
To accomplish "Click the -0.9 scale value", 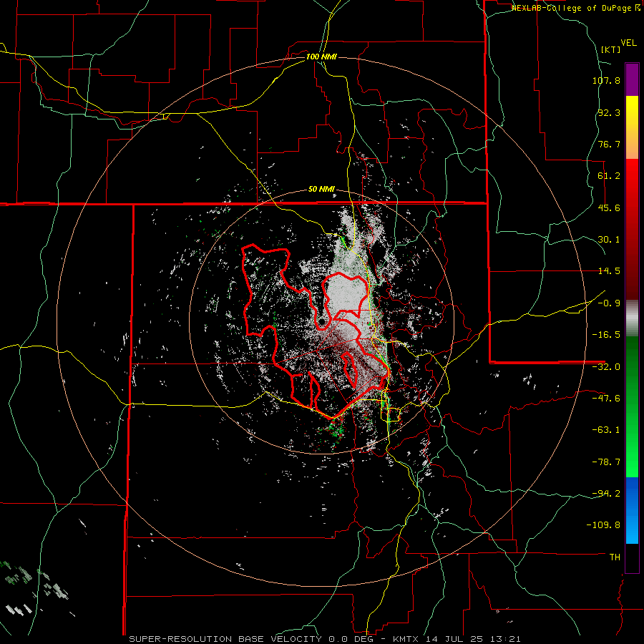I will pyautogui.click(x=609, y=303).
